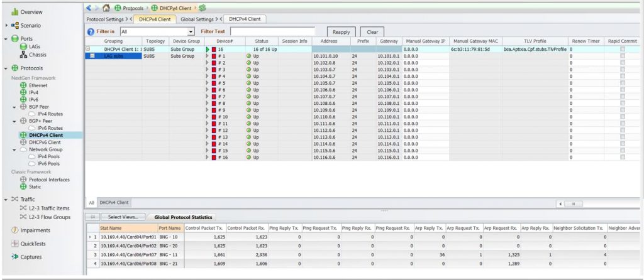Screen dimensions: 644x280
Task: Select IPv6 protocol in the sidebar
Action: [x=33, y=99]
